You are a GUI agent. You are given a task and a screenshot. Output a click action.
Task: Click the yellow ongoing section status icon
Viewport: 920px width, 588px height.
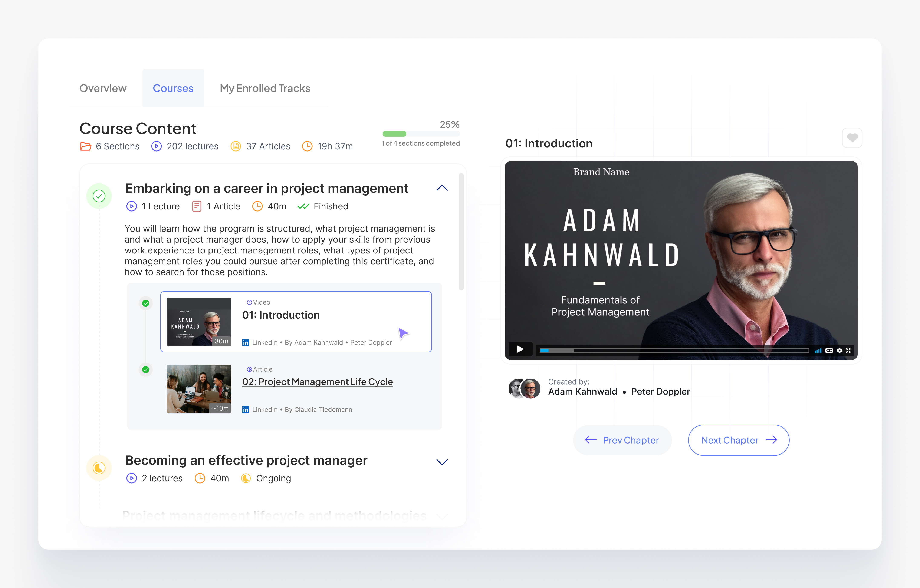99,468
